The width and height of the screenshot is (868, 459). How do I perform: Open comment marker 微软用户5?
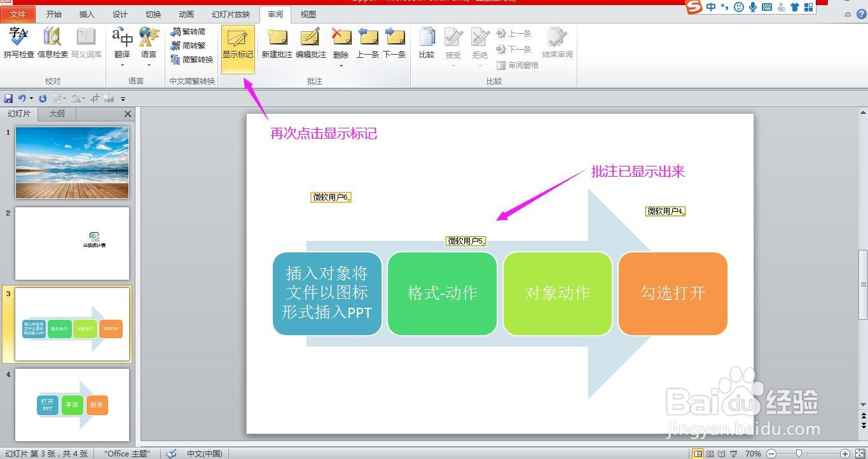point(465,241)
